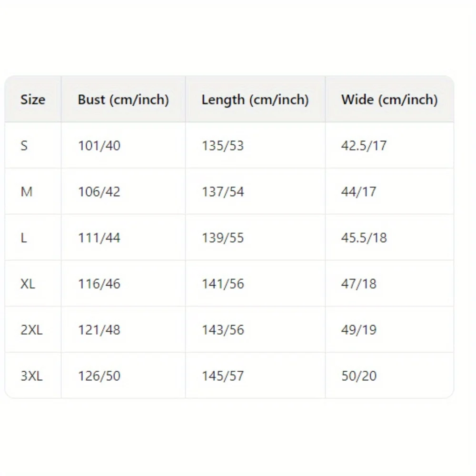Select the 2XL size row label
476x476 pixels.
pyautogui.click(x=31, y=330)
